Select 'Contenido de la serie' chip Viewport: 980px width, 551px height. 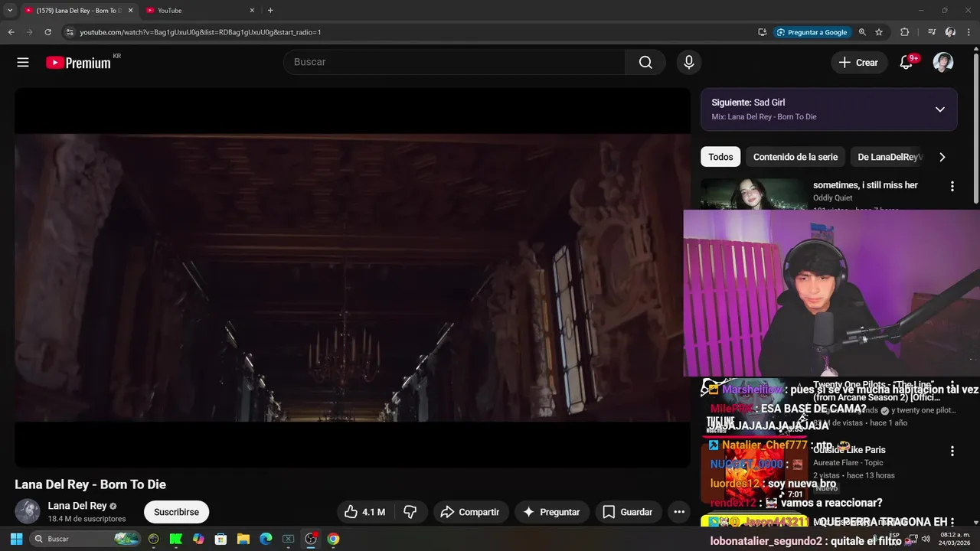(x=795, y=157)
